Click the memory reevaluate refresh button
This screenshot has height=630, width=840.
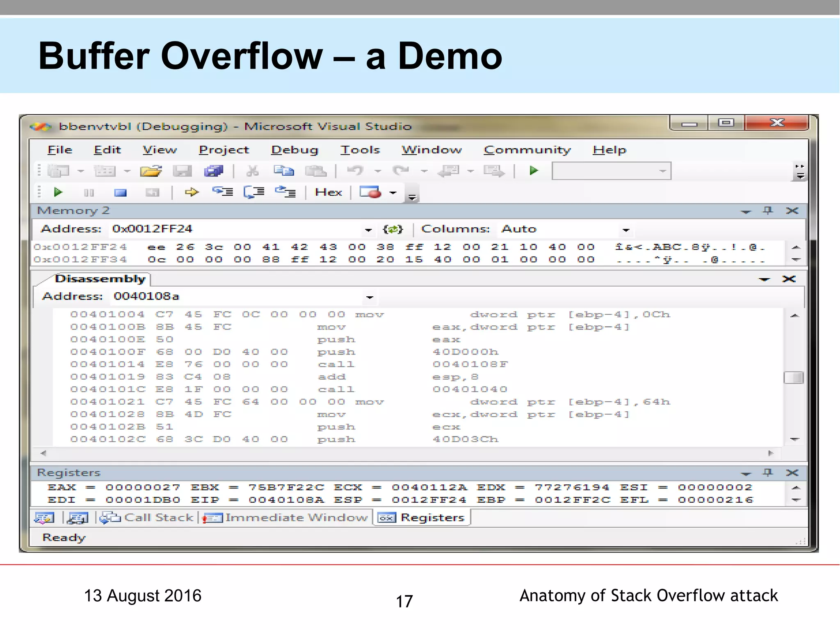coord(393,229)
